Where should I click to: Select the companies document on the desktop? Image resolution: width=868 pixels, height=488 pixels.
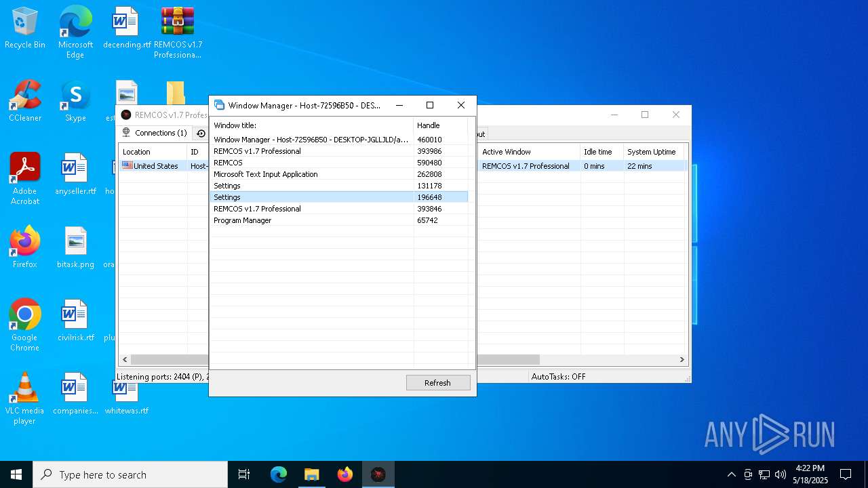[75, 394]
